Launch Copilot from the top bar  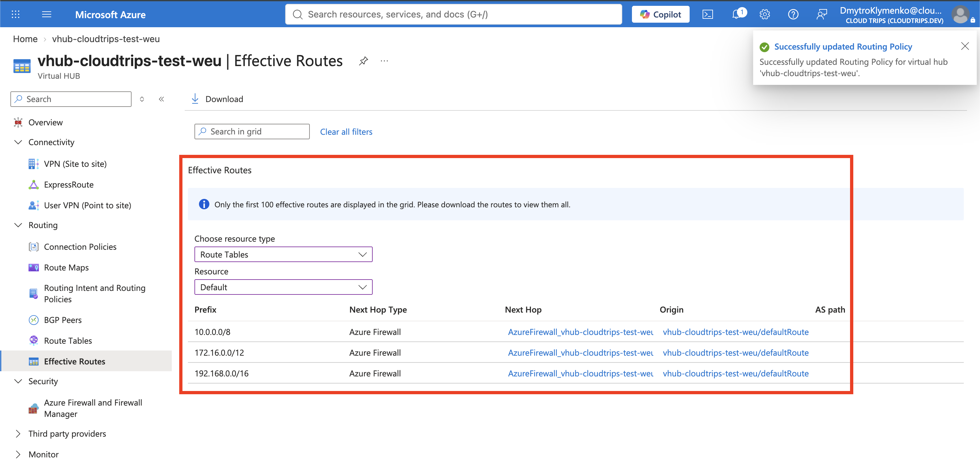tap(660, 15)
